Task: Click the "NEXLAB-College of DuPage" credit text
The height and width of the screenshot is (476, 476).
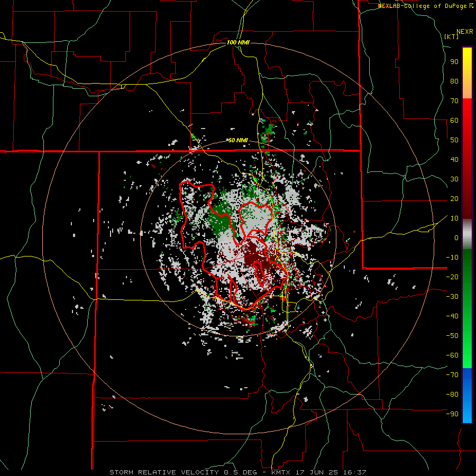Action: [x=423, y=6]
